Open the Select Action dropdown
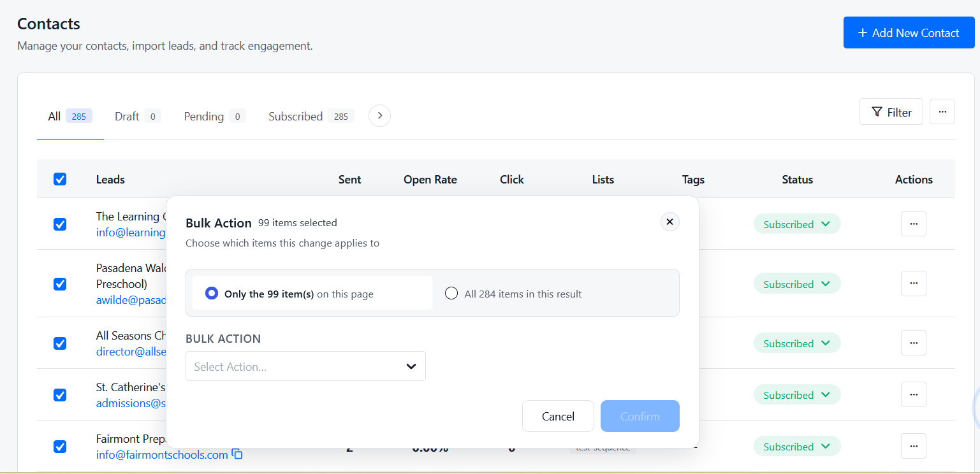Viewport: 980px width, 474px height. point(305,366)
